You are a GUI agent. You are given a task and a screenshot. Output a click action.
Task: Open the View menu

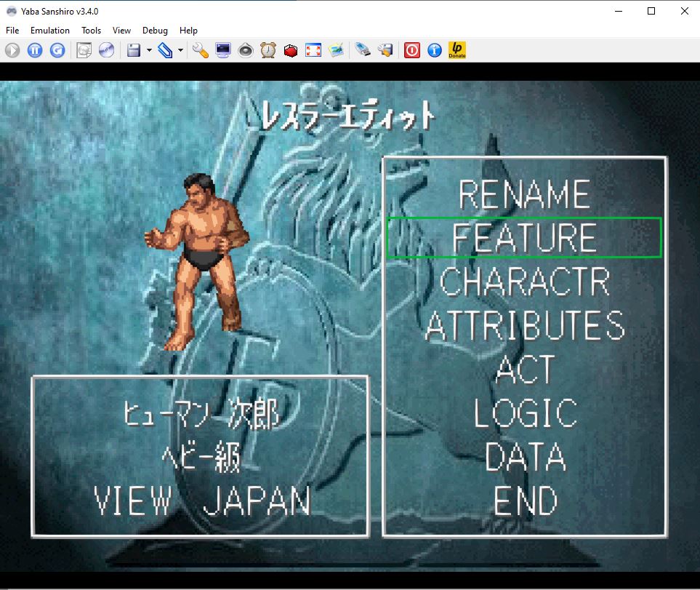pyautogui.click(x=121, y=31)
